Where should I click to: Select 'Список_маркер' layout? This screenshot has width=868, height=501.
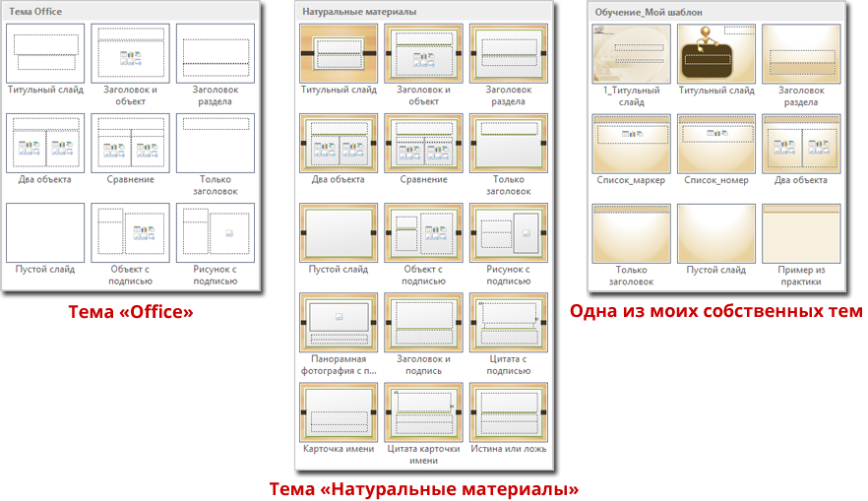coord(631,144)
